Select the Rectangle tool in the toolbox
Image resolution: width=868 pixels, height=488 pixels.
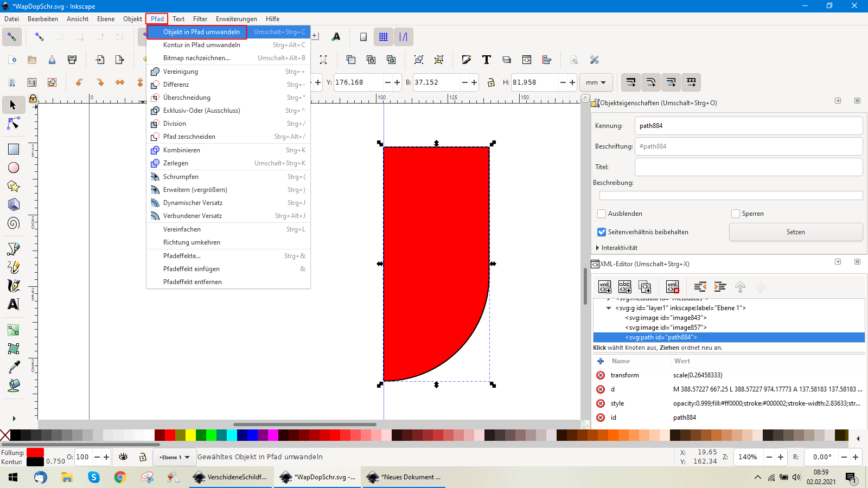click(14, 149)
